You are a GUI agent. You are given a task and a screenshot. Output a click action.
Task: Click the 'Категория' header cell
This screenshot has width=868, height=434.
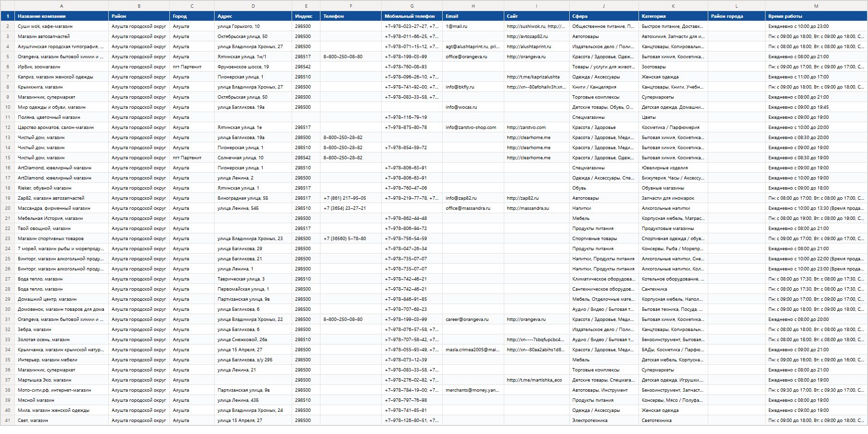(x=673, y=16)
